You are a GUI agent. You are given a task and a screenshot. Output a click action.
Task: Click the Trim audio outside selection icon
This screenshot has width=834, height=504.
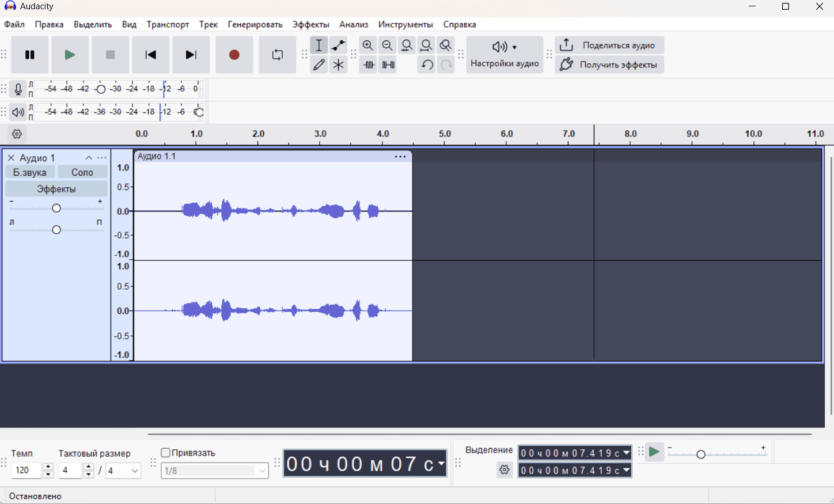(x=369, y=65)
